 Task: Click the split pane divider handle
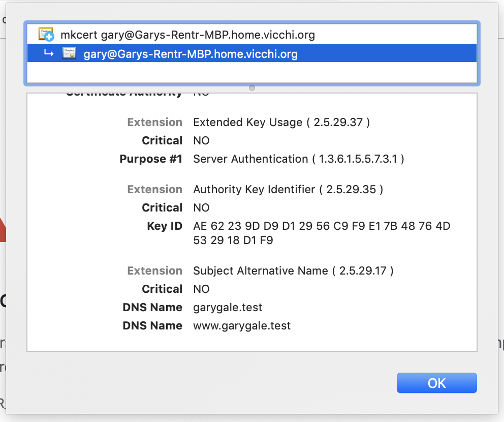coord(252,88)
